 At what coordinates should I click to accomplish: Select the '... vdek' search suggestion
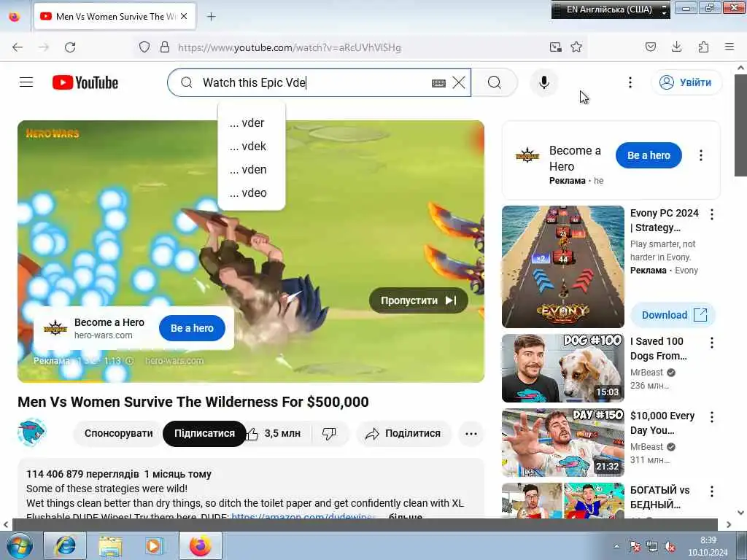point(252,146)
